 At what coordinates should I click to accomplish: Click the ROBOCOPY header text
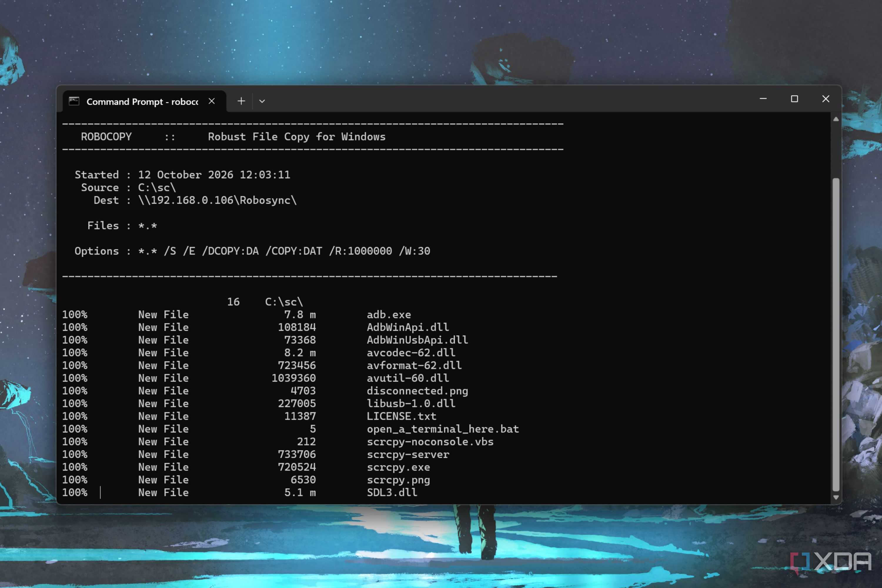pyautogui.click(x=106, y=137)
